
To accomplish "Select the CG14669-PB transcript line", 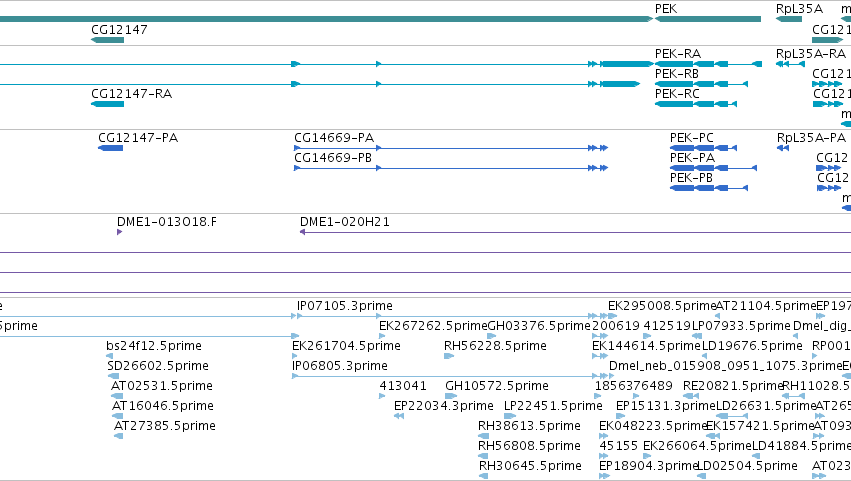I will click(451, 168).
